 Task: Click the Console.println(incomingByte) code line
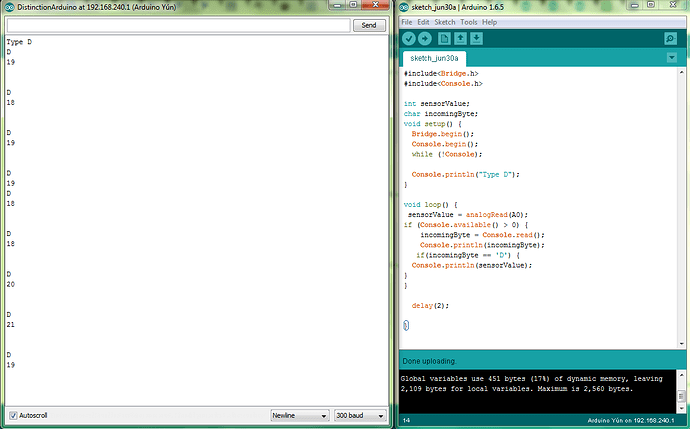482,245
